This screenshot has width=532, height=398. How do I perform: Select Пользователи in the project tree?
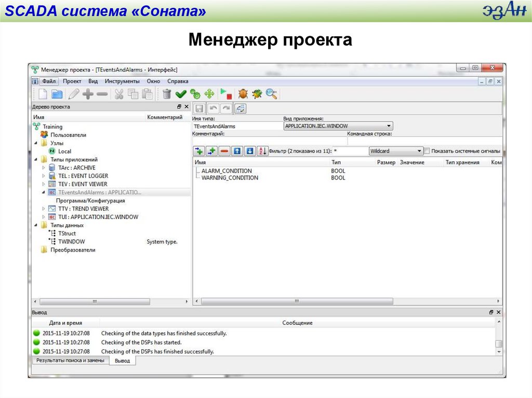coord(68,135)
